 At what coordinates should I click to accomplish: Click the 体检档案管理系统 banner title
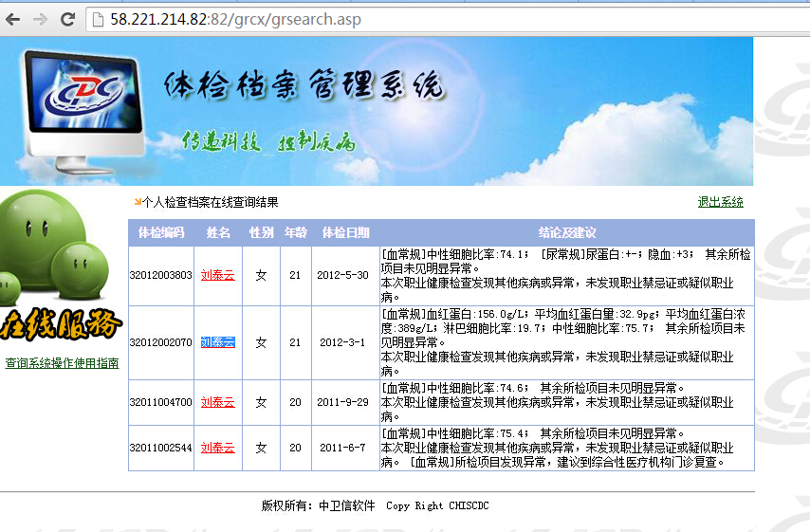point(304,84)
